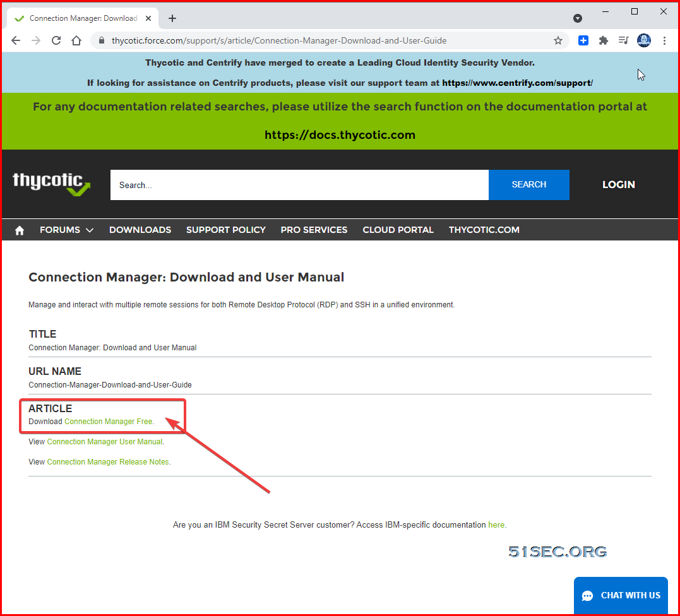Open CLOUD PORTAL in the nav bar
Screen dimensions: 680x616
[x=398, y=230]
